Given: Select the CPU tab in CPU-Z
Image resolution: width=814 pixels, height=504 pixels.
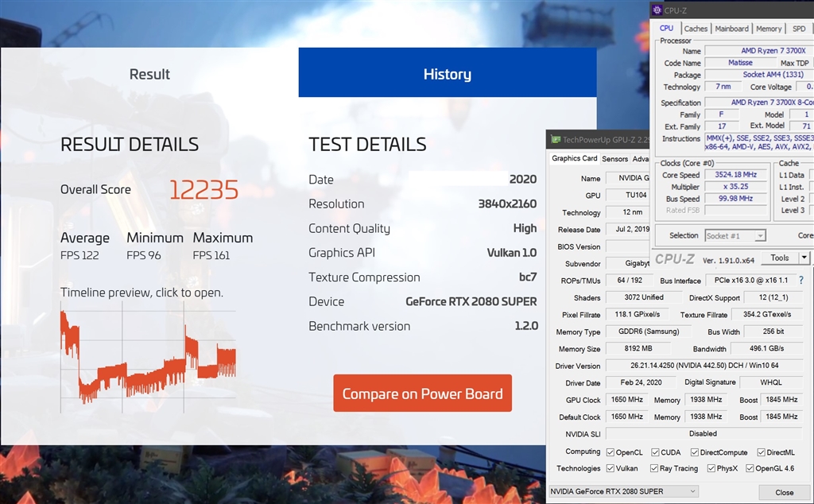Looking at the screenshot, I should tap(667, 29).
